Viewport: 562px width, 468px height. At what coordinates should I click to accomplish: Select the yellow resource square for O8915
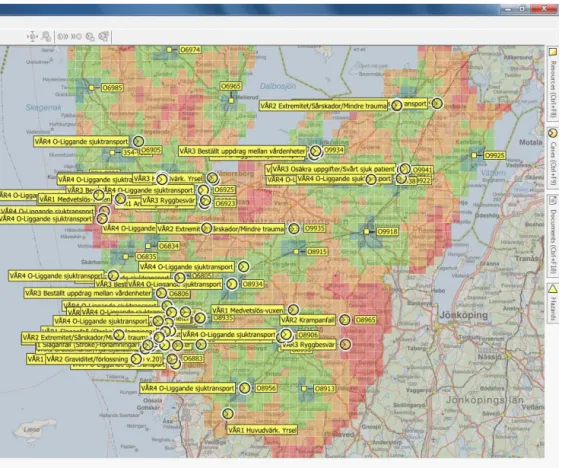click(296, 252)
